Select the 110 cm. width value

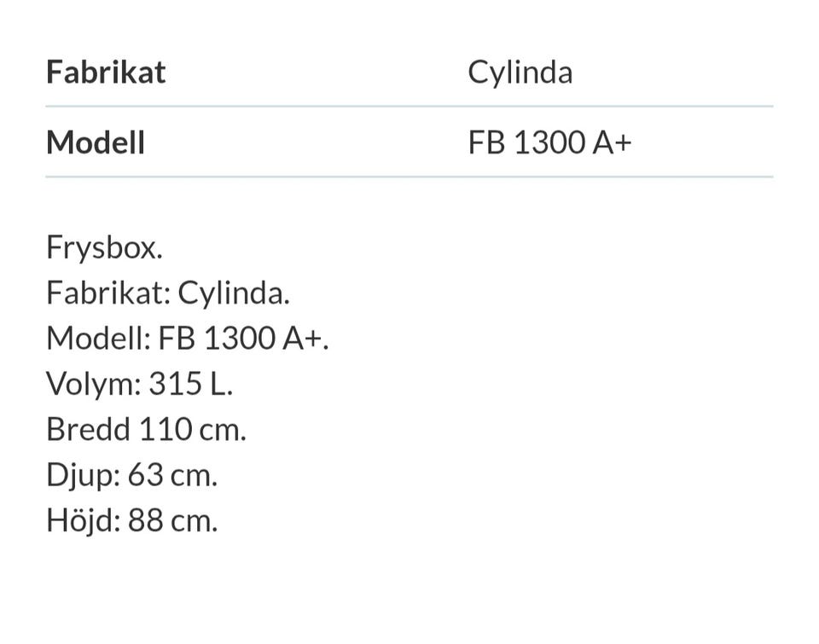[x=192, y=429]
